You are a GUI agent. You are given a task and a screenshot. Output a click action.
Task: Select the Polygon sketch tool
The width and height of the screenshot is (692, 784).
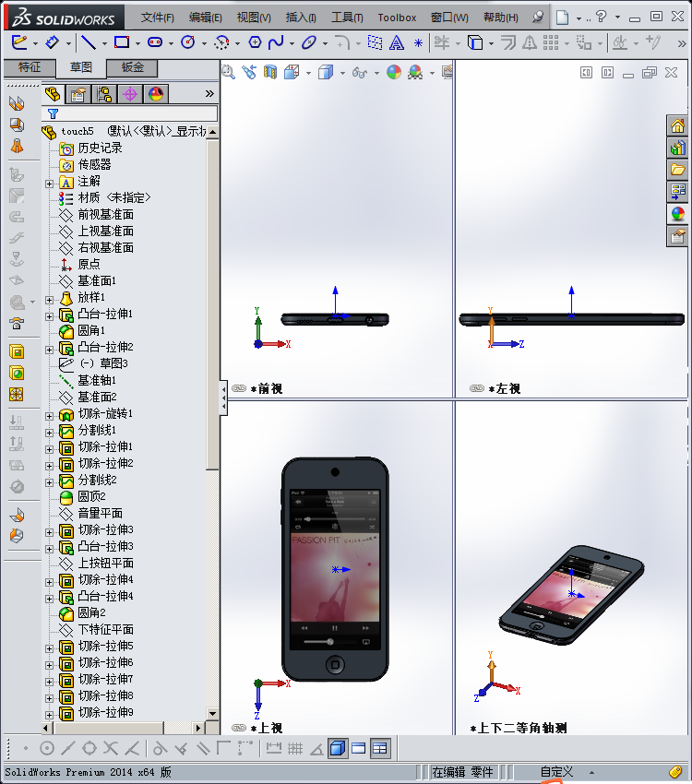tap(255, 42)
